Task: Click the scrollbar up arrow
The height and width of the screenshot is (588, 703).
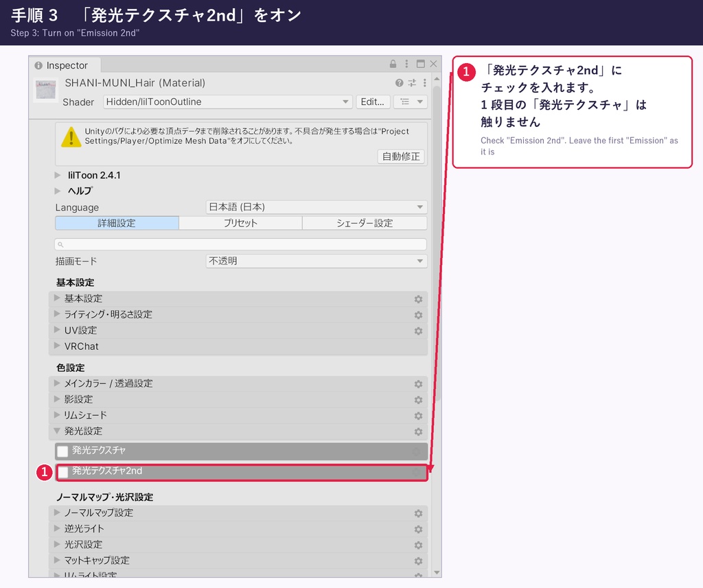Action: tap(437, 78)
